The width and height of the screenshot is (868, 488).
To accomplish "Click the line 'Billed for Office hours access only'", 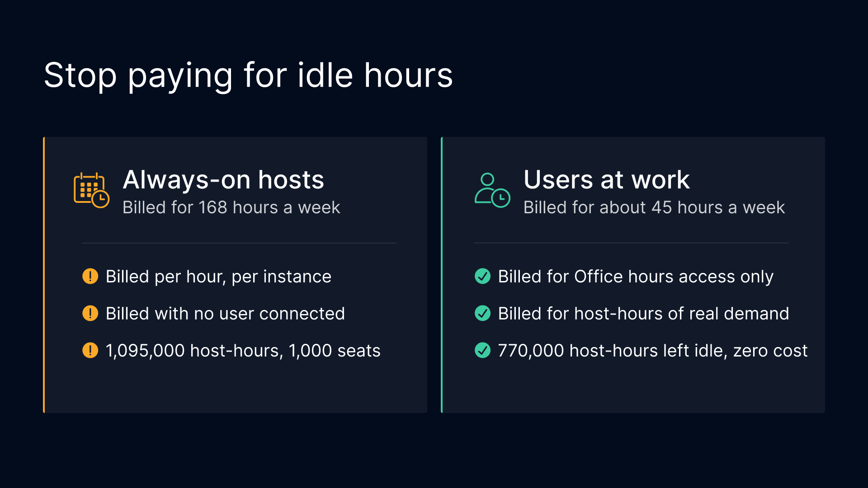I will point(636,277).
